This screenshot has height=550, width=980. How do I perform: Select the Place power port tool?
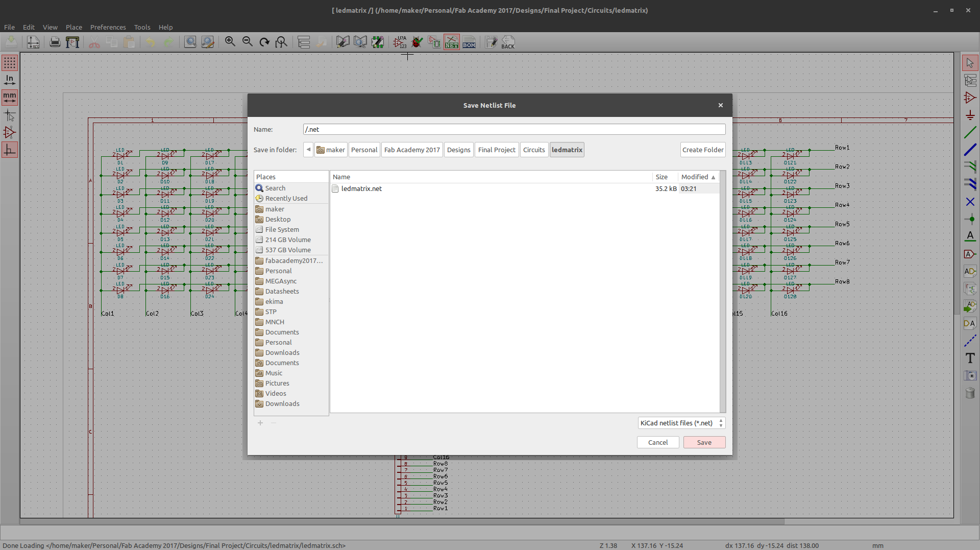click(x=970, y=115)
